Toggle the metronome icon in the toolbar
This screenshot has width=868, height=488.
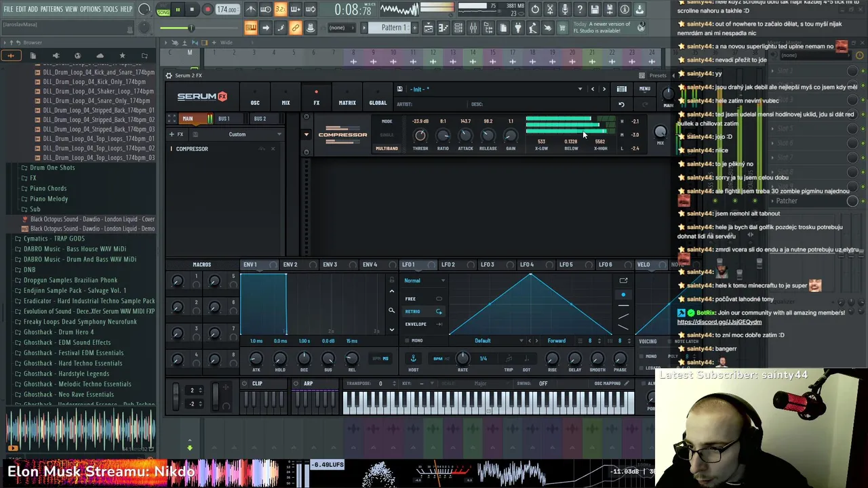[251, 9]
